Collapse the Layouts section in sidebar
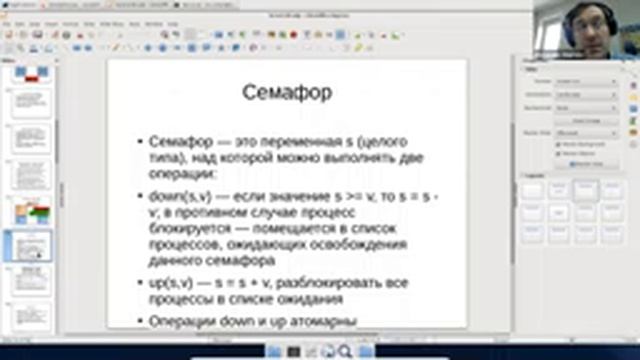Image resolution: width=640 pixels, height=360 pixels. coord(534,176)
